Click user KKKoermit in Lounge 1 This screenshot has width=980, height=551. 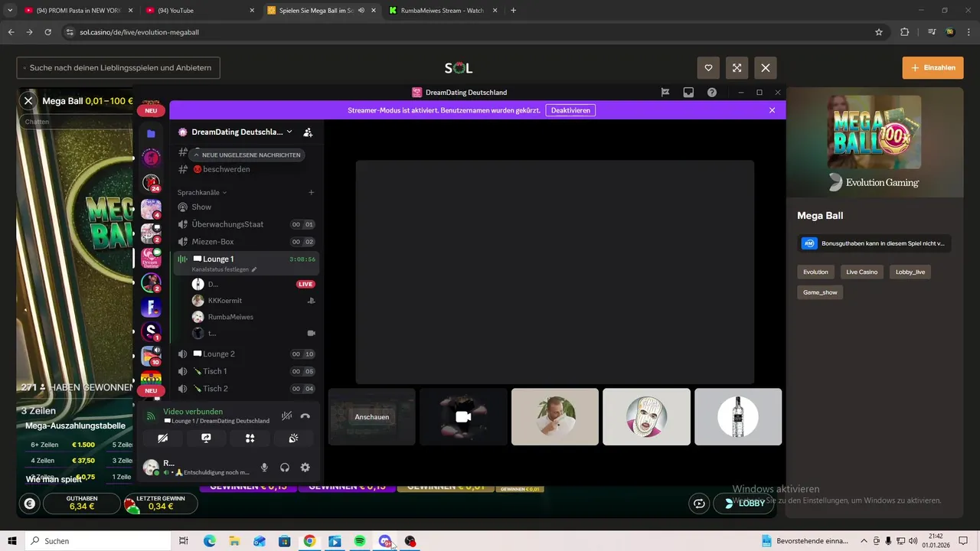point(224,301)
